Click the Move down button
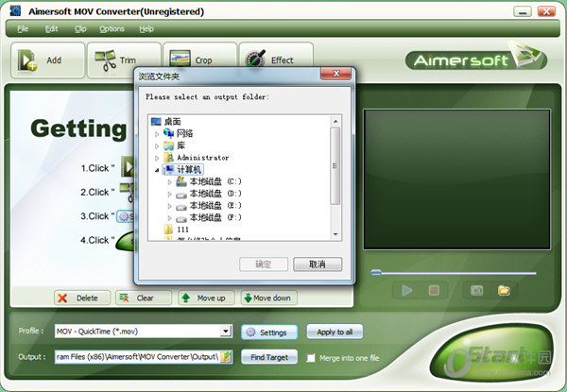Image resolution: width=567 pixels, height=392 pixels. click(x=268, y=298)
